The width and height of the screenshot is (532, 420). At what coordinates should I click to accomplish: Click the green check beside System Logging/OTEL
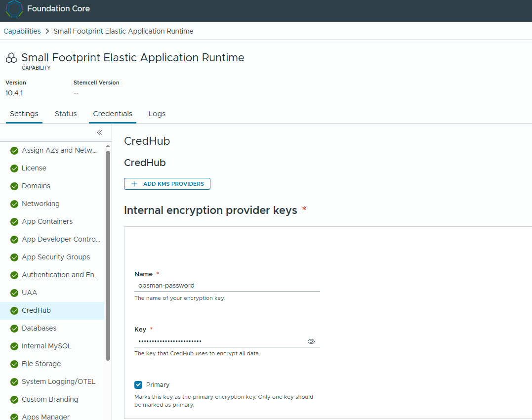click(14, 381)
